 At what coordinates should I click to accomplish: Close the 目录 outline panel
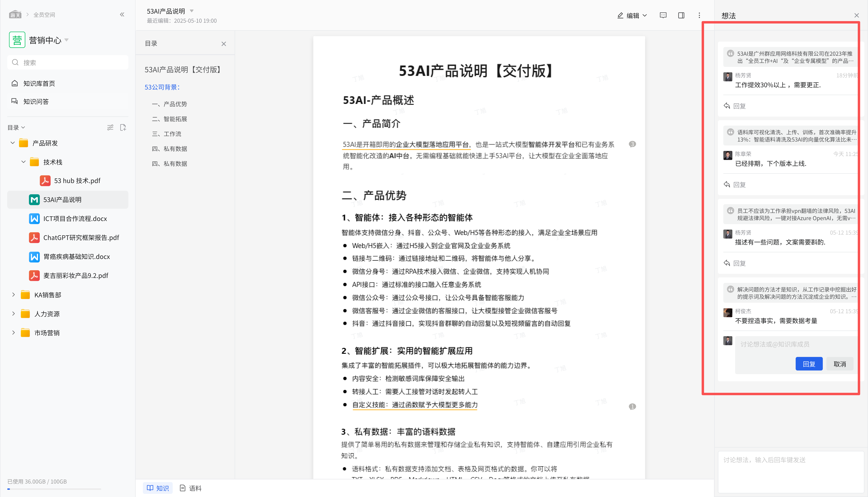coord(224,44)
